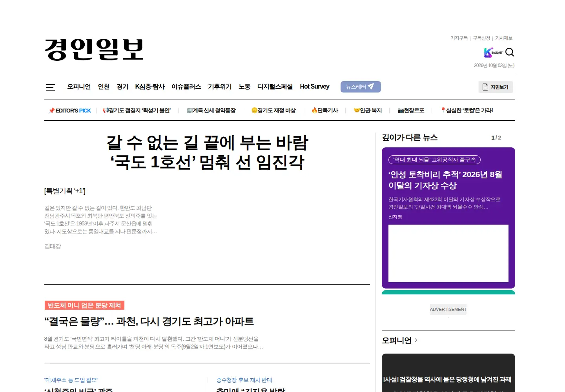The height and width of the screenshot is (392, 565).
Task: Click the 기자구독 link
Action: (459, 38)
